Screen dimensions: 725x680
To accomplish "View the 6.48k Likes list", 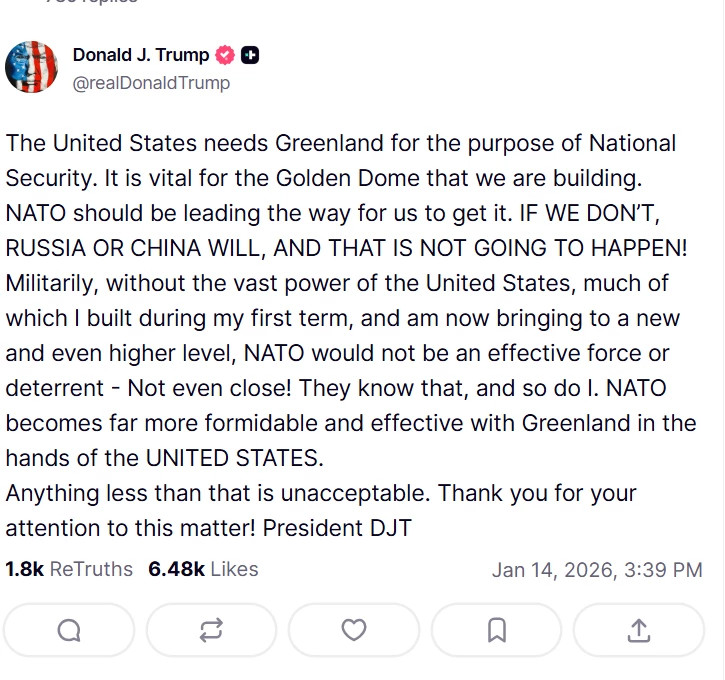I will (x=203, y=569).
